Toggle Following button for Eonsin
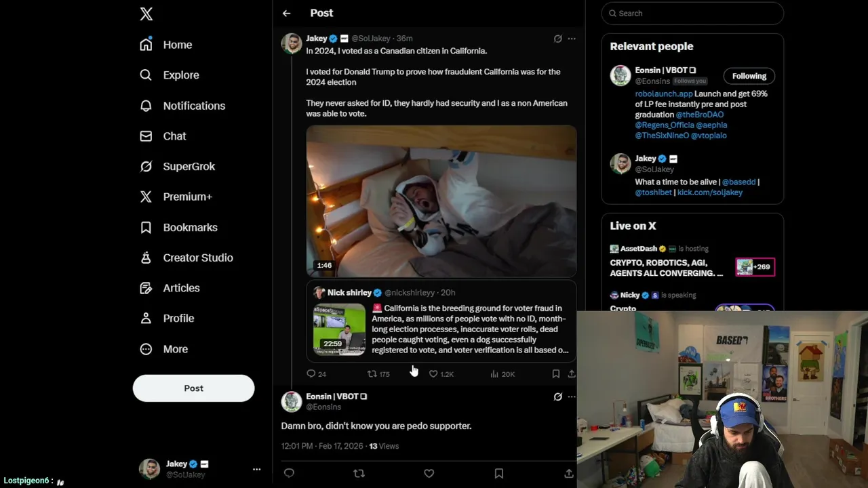 click(x=749, y=76)
